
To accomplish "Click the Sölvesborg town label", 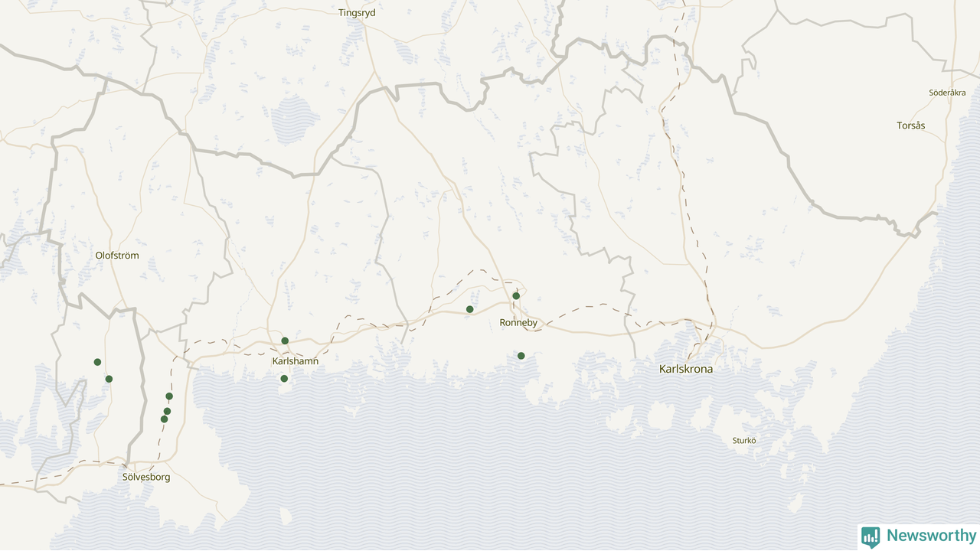I will pyautogui.click(x=146, y=477).
